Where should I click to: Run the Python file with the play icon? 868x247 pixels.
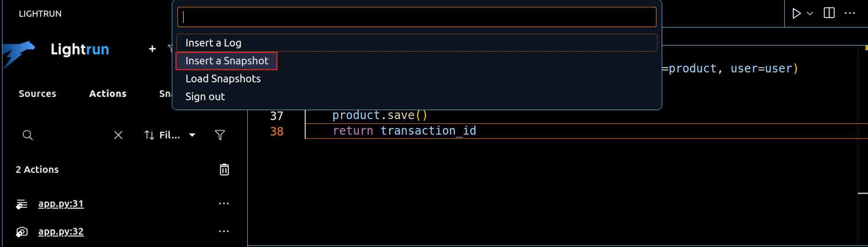click(x=796, y=13)
